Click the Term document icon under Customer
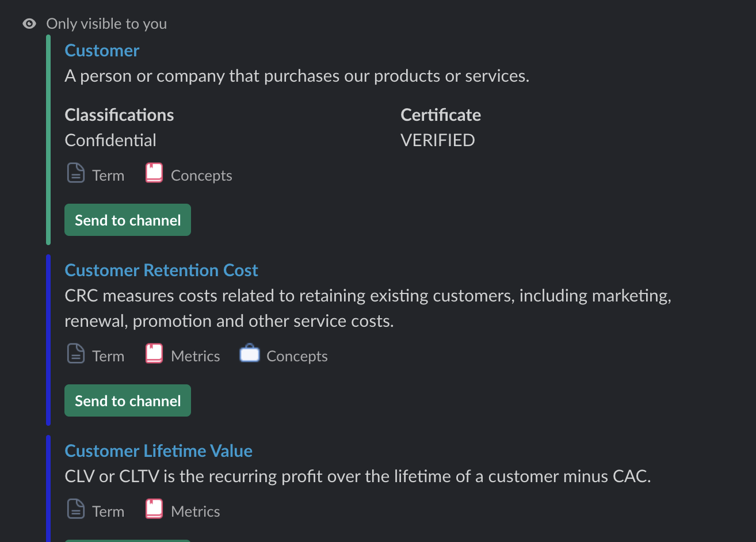The width and height of the screenshot is (756, 542). [76, 173]
